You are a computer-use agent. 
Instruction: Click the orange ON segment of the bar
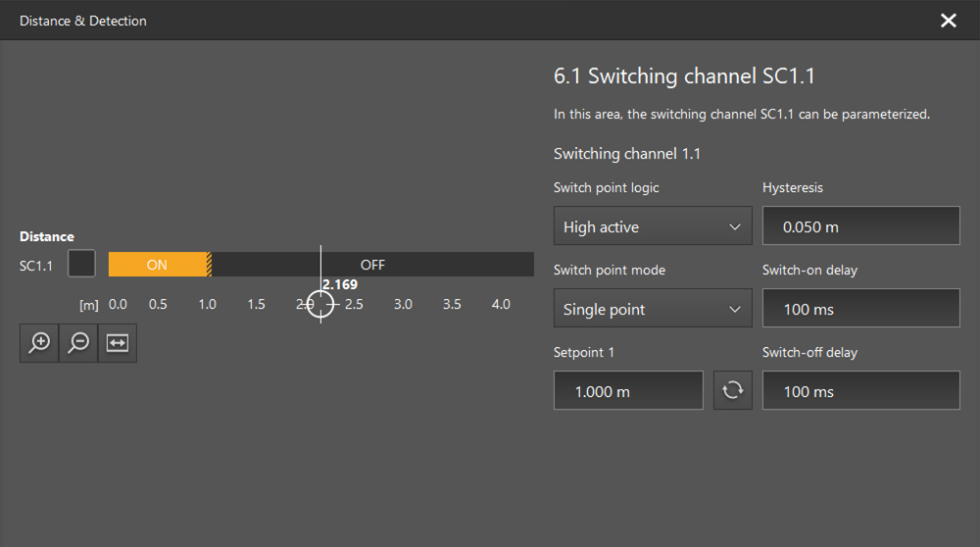click(157, 265)
